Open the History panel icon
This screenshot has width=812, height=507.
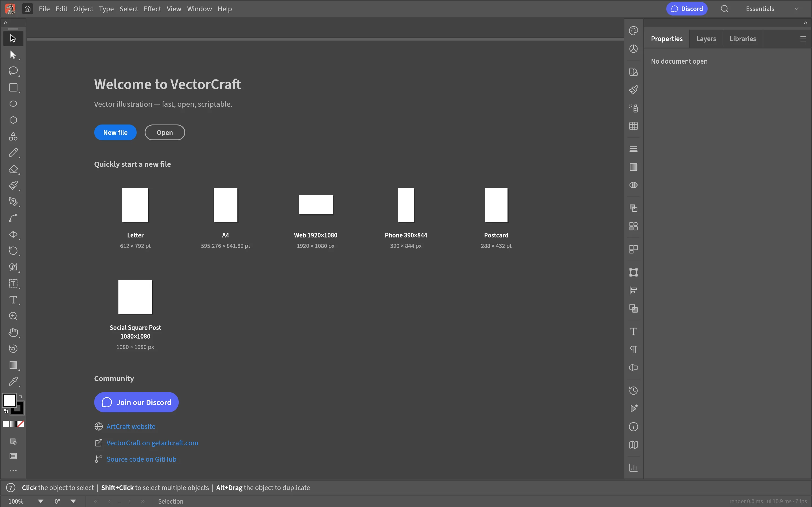(633, 390)
